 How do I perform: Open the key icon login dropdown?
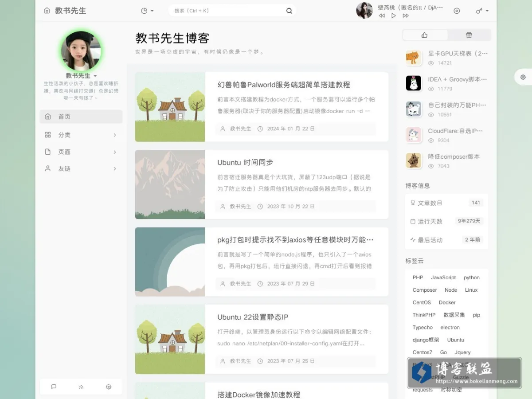pyautogui.click(x=482, y=11)
